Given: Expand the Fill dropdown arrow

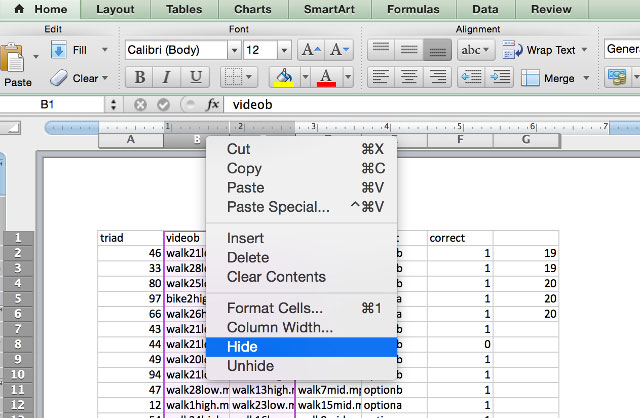Looking at the screenshot, I should [105, 50].
